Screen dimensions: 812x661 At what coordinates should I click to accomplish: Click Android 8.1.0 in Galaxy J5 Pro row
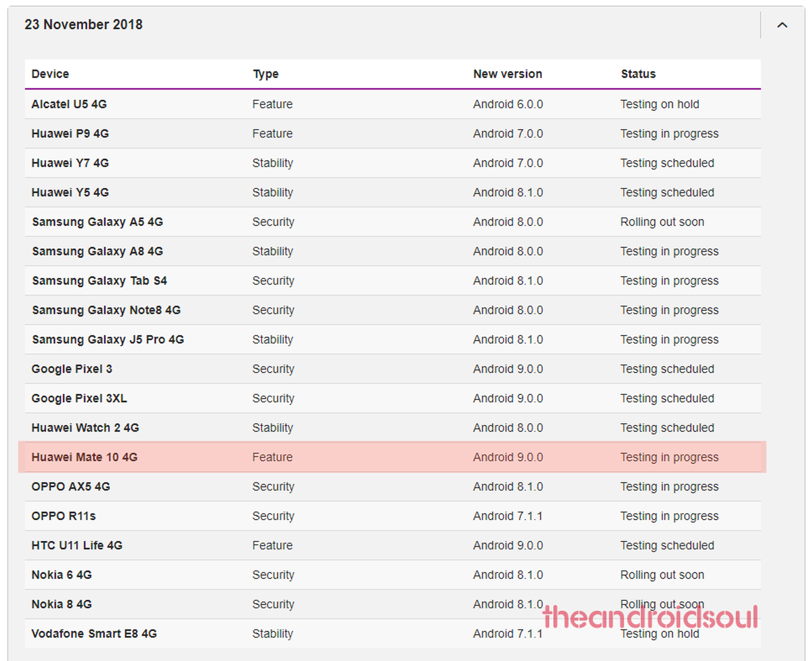pyautogui.click(x=508, y=339)
